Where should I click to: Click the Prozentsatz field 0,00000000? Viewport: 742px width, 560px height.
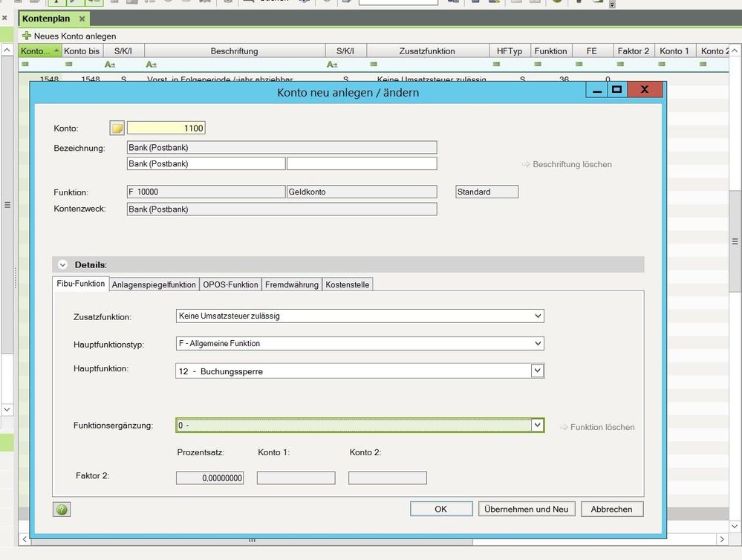(x=209, y=478)
